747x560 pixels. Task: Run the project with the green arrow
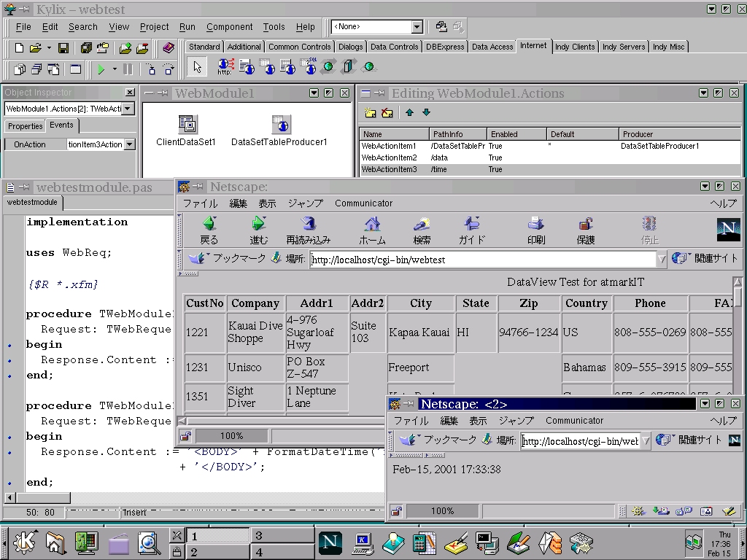coord(101,69)
